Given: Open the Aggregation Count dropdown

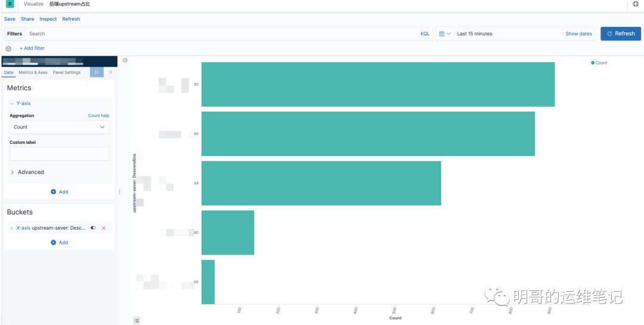Looking at the screenshot, I should [x=60, y=127].
